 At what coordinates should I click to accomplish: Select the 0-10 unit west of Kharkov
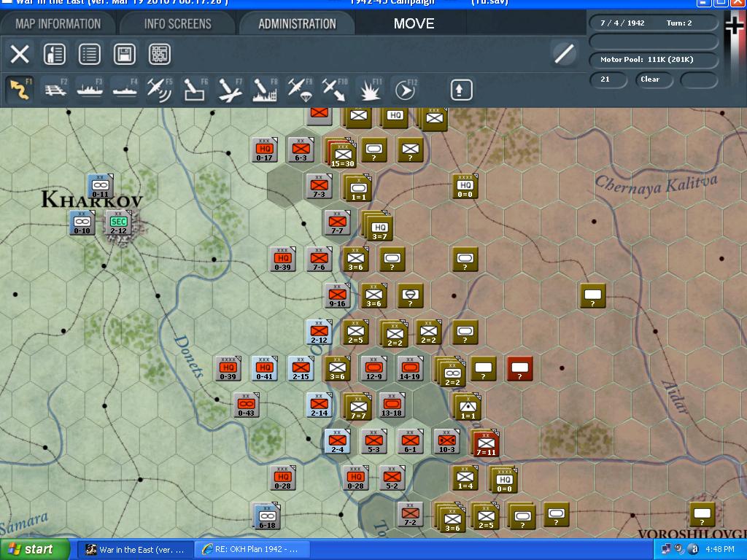click(82, 223)
